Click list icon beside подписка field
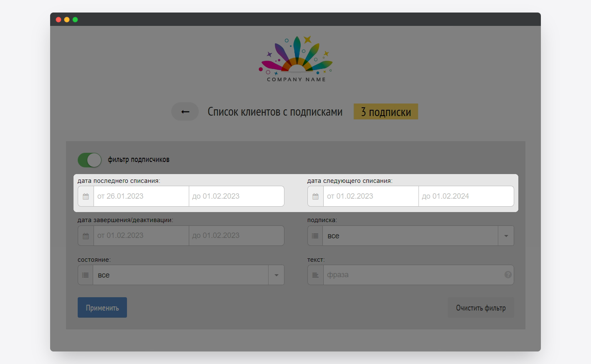The image size is (591, 364). pos(315,236)
